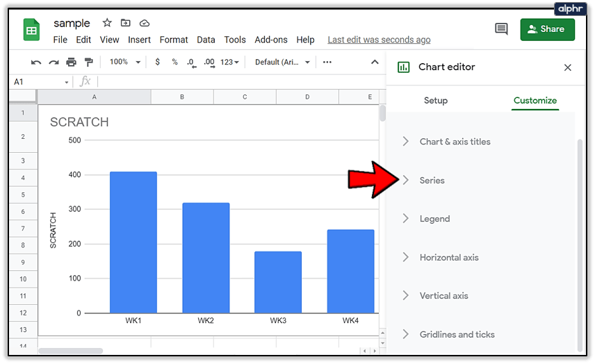
Task: Open the Default (Arial) font dropdown
Action: [282, 63]
